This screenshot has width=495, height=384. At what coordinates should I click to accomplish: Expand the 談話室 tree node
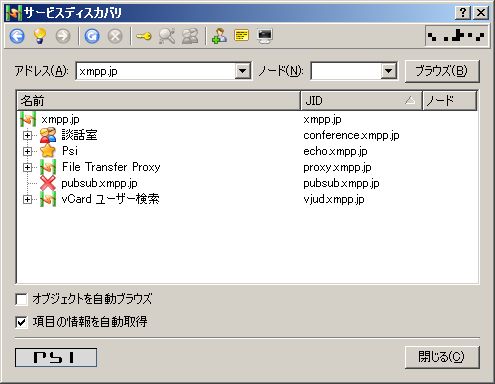point(27,135)
